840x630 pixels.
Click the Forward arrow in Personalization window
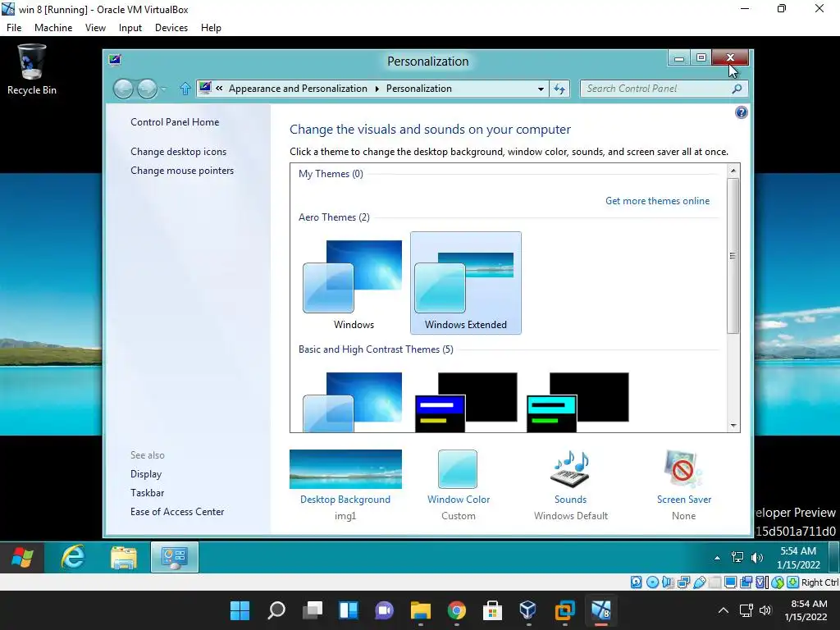147,89
